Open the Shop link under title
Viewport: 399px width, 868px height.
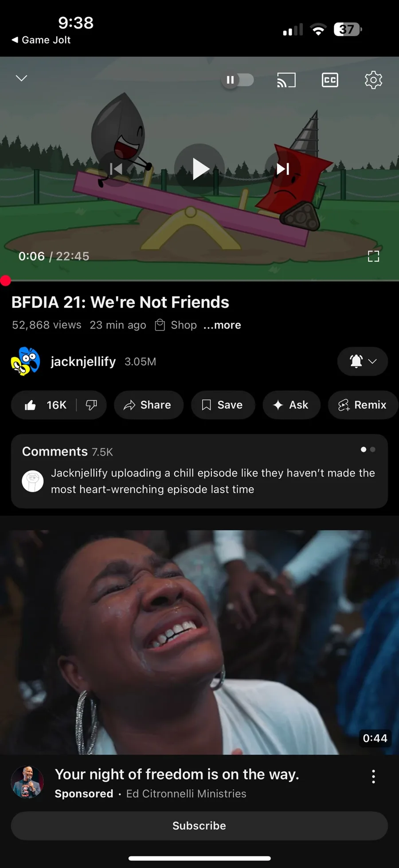176,325
